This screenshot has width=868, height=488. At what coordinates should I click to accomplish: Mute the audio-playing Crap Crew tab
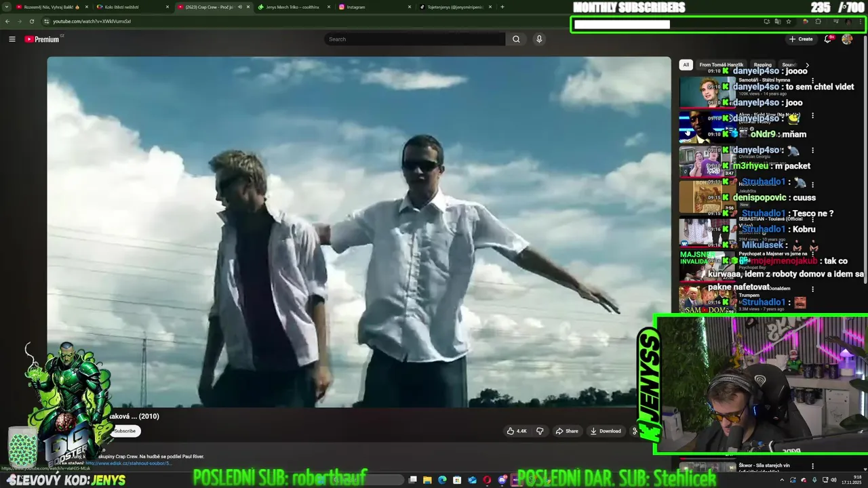click(x=239, y=7)
